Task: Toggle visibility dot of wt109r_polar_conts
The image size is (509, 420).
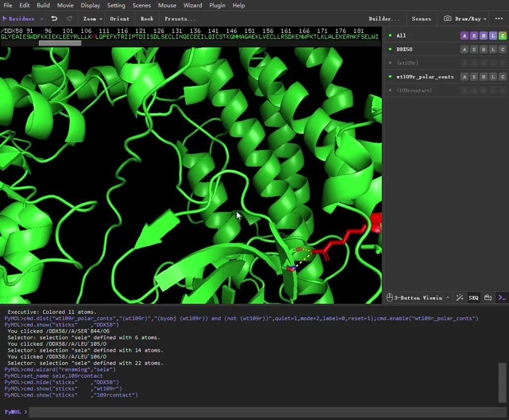Action: click(x=390, y=77)
